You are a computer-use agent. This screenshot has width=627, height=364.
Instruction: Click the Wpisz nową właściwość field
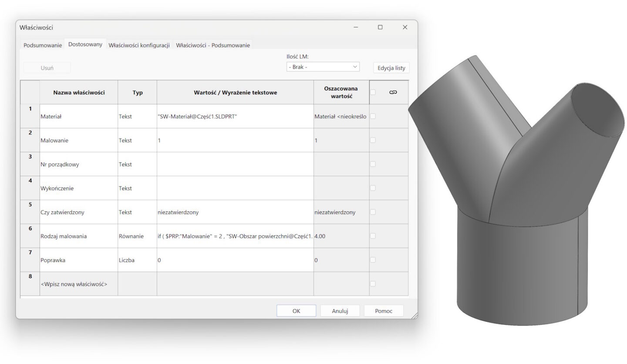[74, 284]
